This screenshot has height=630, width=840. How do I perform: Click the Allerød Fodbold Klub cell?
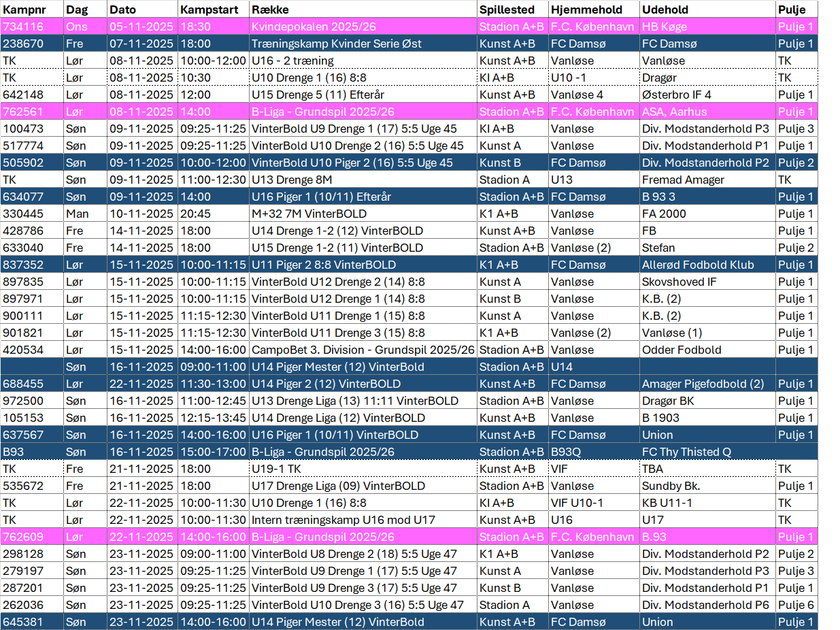(698, 265)
